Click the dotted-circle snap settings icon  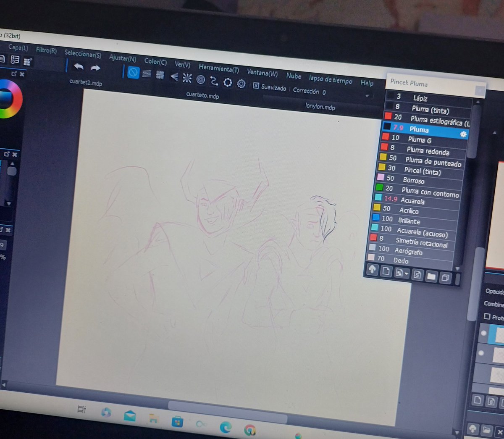tap(228, 82)
